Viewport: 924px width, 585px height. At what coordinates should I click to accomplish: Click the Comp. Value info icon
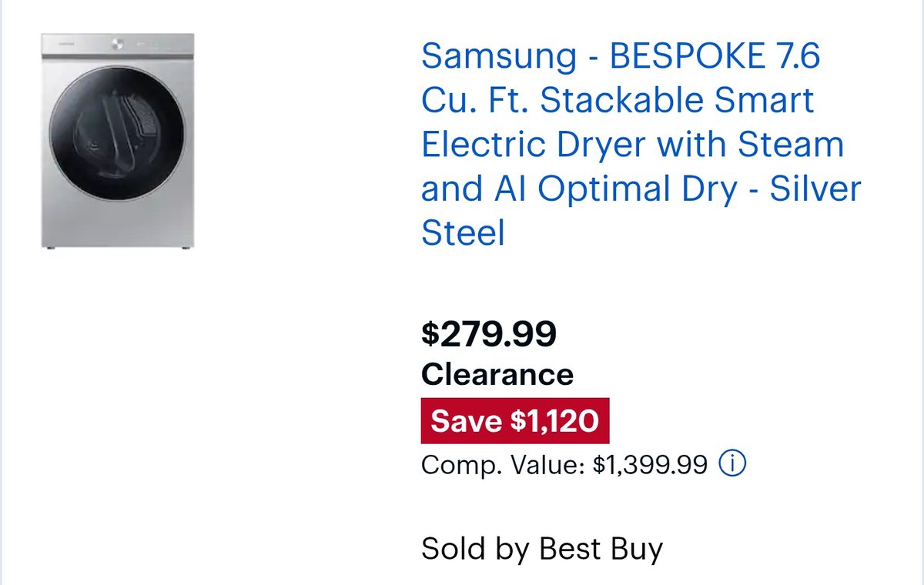tap(732, 464)
